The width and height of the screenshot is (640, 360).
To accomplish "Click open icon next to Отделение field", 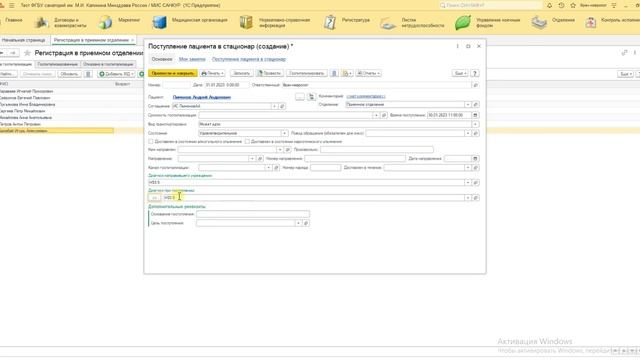I will [x=476, y=104].
